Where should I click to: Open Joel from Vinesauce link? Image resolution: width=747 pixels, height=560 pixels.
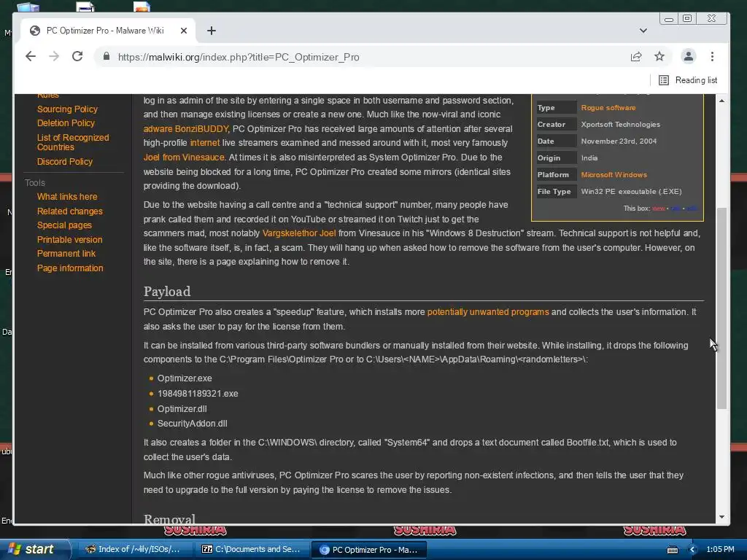click(x=184, y=157)
